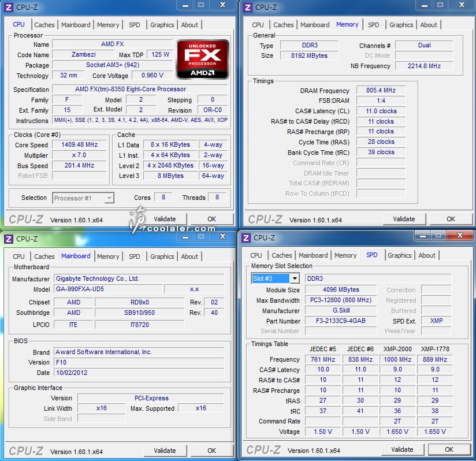
Task: Click the part number F3-2133C9-4GAB
Action: pyautogui.click(x=341, y=321)
